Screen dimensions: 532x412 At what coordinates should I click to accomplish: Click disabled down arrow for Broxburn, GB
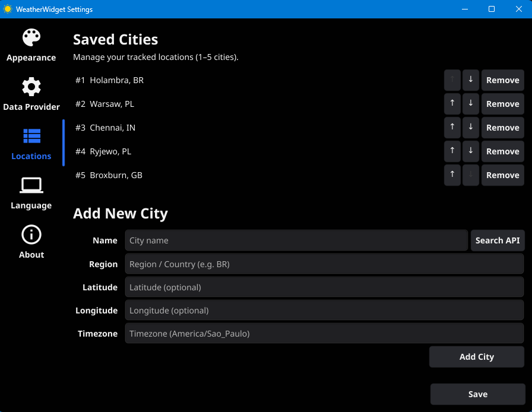(x=471, y=175)
